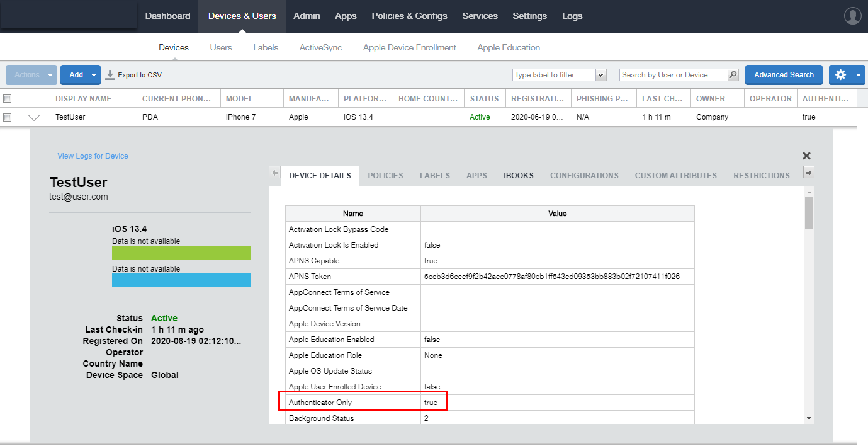This screenshot has width=868, height=446.
Task: Click the Authenticator Only row name
Action: (x=320, y=403)
